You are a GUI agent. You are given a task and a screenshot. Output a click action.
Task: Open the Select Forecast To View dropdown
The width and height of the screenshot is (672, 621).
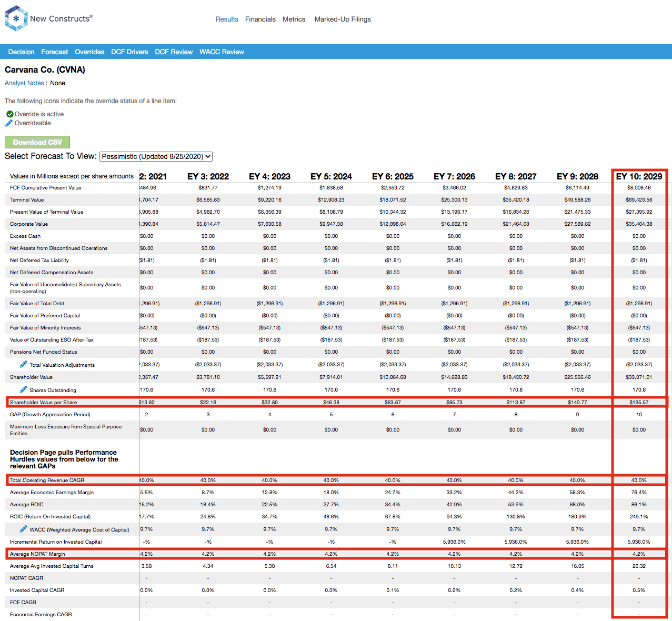click(x=156, y=156)
